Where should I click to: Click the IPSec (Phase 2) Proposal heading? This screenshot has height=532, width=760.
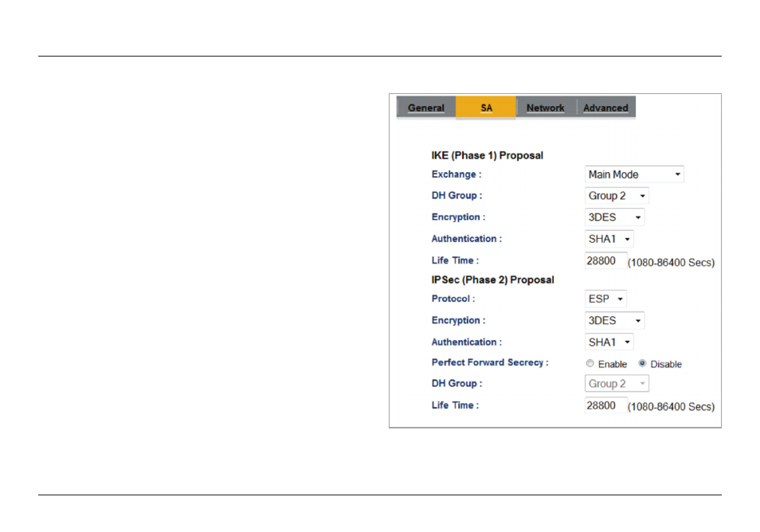492,280
